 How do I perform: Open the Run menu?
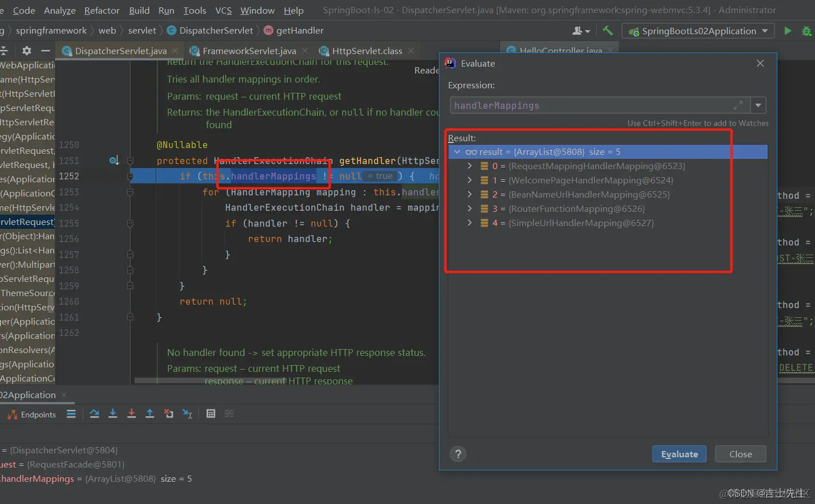click(166, 10)
